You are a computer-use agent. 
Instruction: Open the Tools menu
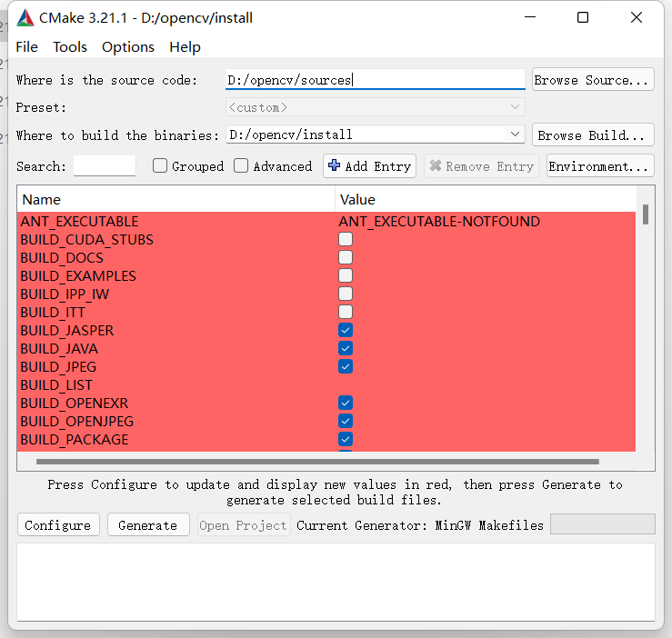(x=70, y=46)
